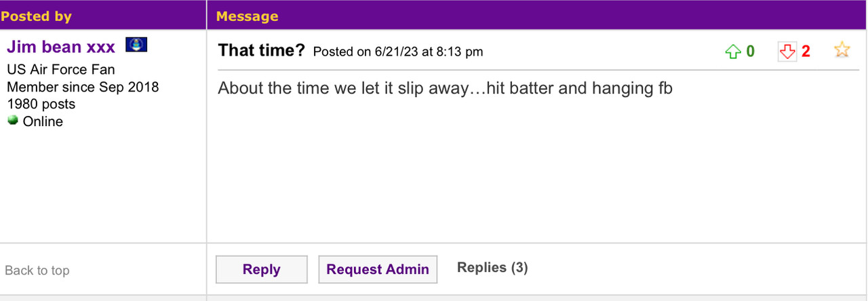Click the US Air Force Fan label
Viewport: 868px width, 301px height.
61,70
